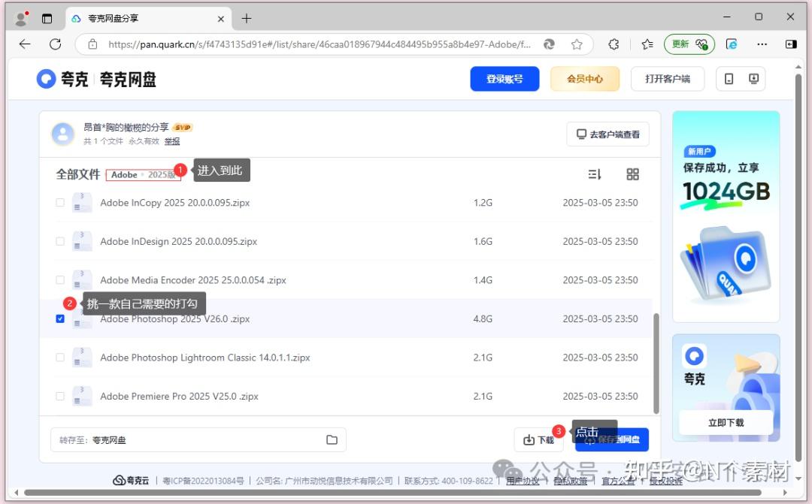The width and height of the screenshot is (812, 504).
Task: Click the 登录账号 login button
Action: pos(504,78)
